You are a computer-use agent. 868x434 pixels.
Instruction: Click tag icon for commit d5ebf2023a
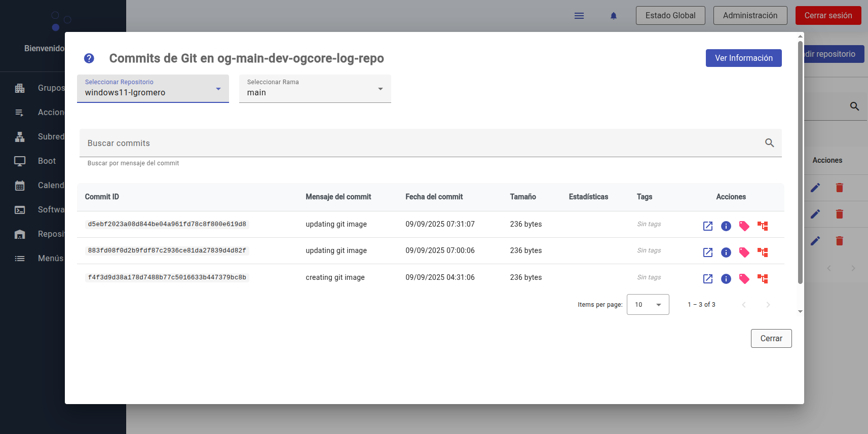744,226
